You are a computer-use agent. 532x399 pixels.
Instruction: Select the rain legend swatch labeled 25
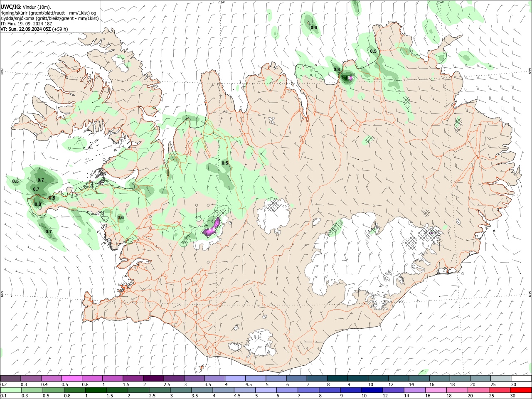(x=500, y=390)
